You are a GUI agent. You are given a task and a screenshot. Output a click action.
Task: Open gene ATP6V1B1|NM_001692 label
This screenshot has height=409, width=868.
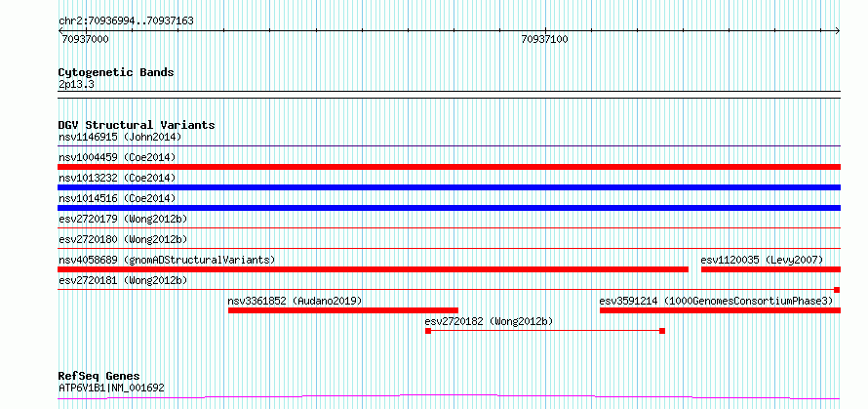(111, 388)
